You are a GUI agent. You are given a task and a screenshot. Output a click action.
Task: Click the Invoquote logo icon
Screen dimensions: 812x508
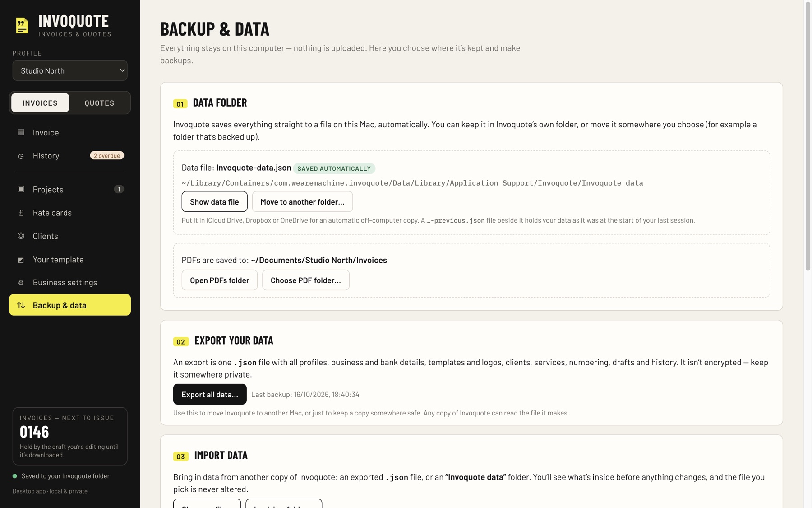[22, 26]
